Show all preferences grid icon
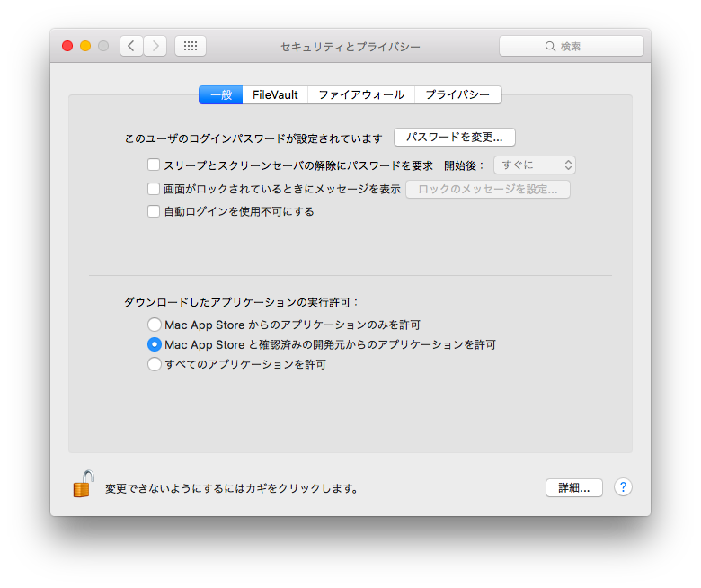This screenshot has height=588, width=701. [x=191, y=46]
